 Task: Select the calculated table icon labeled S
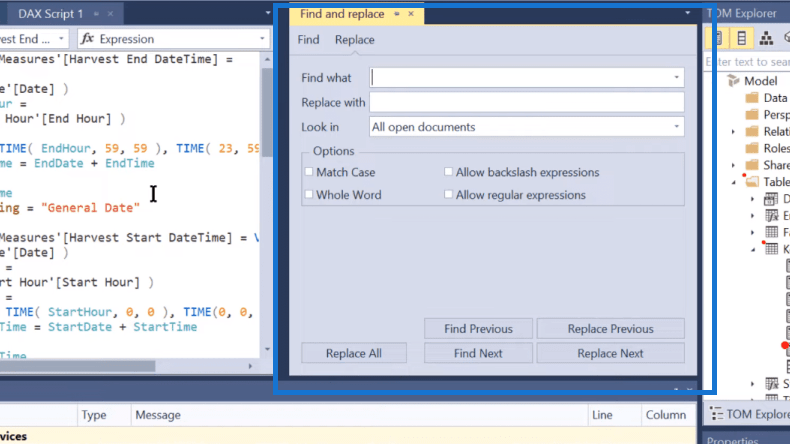(x=771, y=384)
